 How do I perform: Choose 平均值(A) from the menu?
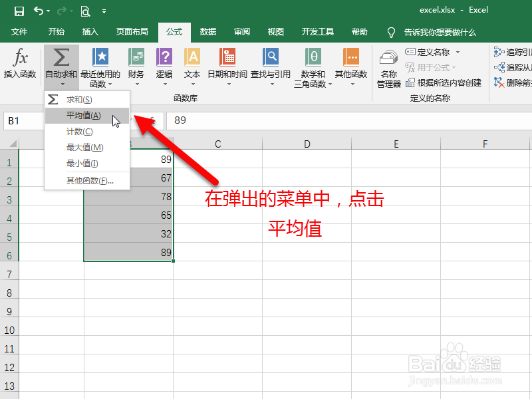(x=87, y=116)
